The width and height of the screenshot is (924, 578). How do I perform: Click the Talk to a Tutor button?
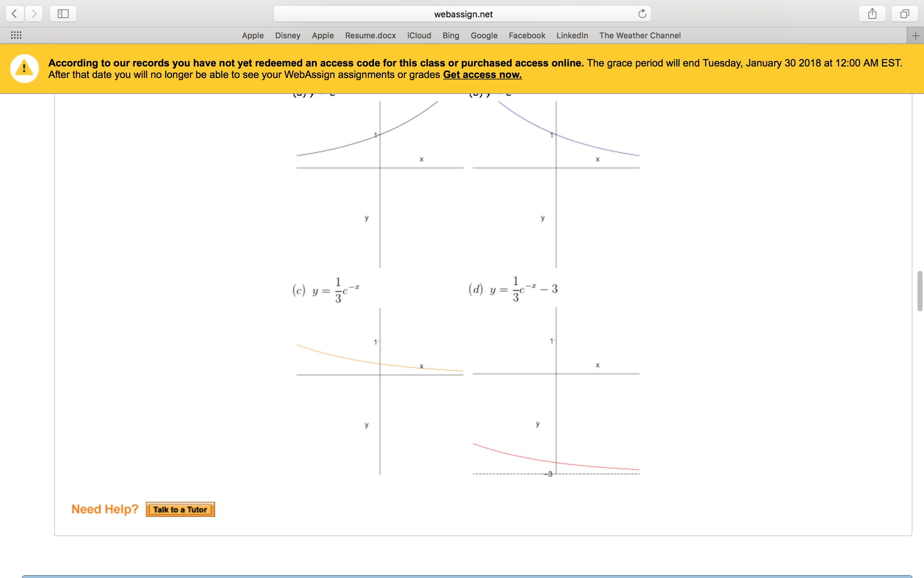(x=180, y=509)
